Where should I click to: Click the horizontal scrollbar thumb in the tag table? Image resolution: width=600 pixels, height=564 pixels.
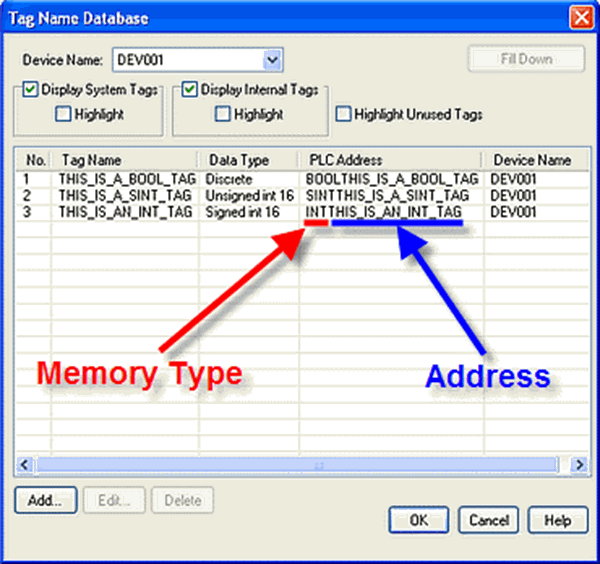click(320, 466)
